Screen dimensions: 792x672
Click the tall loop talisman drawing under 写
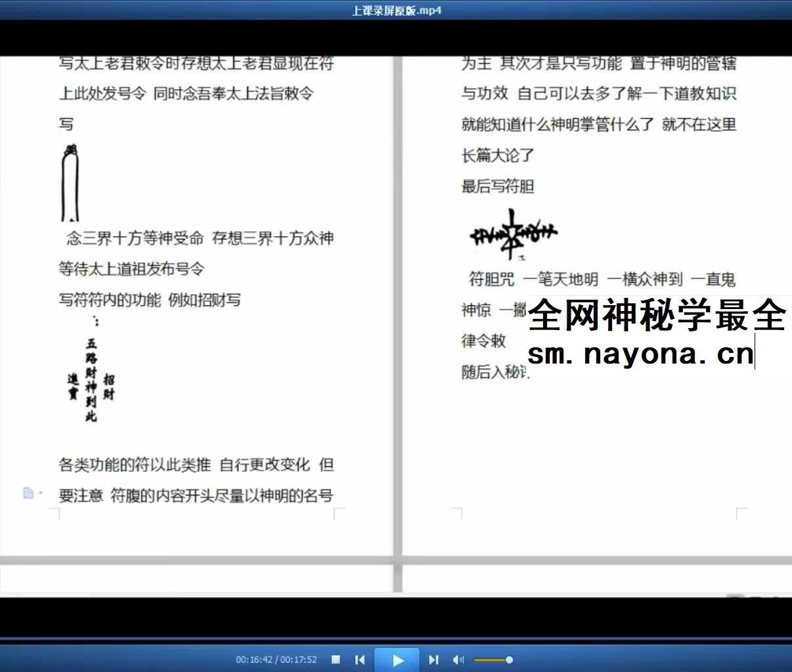[70, 183]
